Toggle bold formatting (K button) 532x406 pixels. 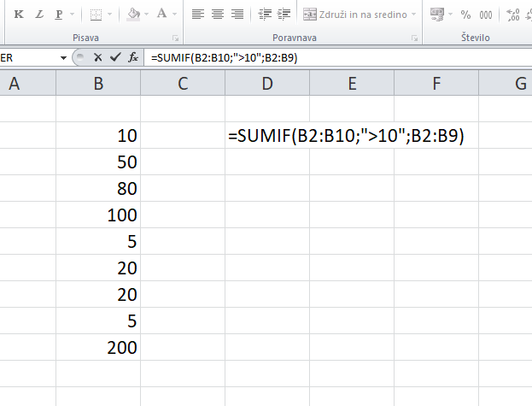[19, 15]
